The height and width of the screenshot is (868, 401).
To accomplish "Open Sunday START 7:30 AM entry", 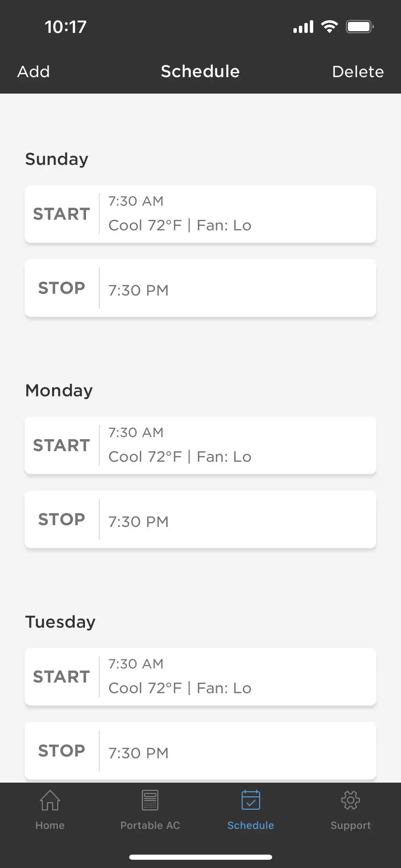I will (200, 214).
